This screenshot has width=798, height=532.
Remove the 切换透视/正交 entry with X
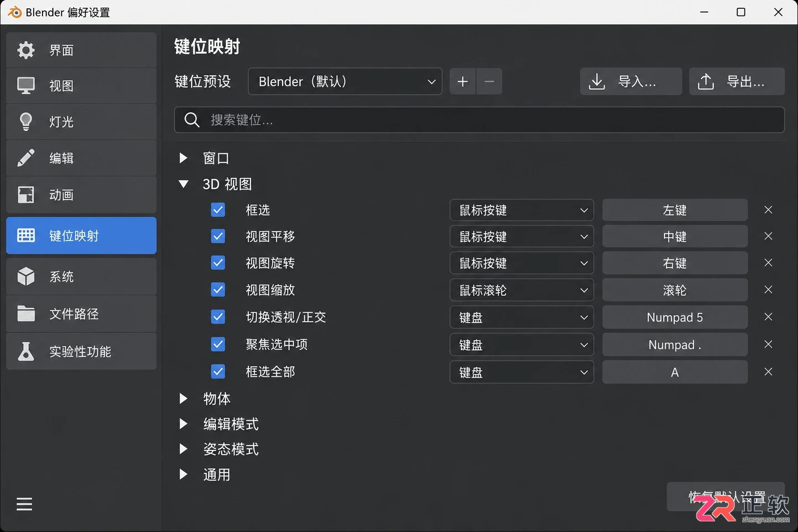coord(768,316)
